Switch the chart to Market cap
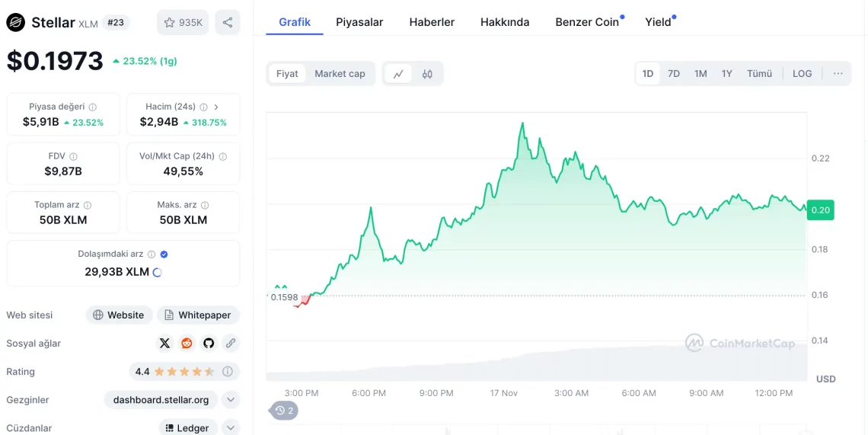This screenshot has width=868, height=435. pos(340,74)
